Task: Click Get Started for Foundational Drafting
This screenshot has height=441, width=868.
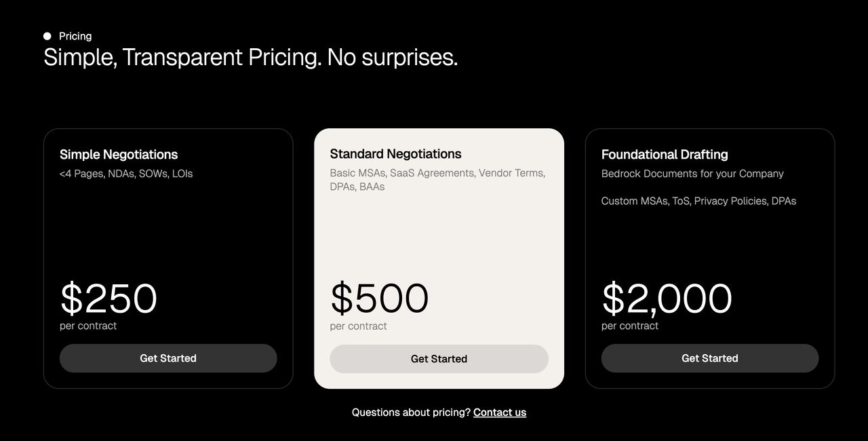Action: tap(709, 358)
